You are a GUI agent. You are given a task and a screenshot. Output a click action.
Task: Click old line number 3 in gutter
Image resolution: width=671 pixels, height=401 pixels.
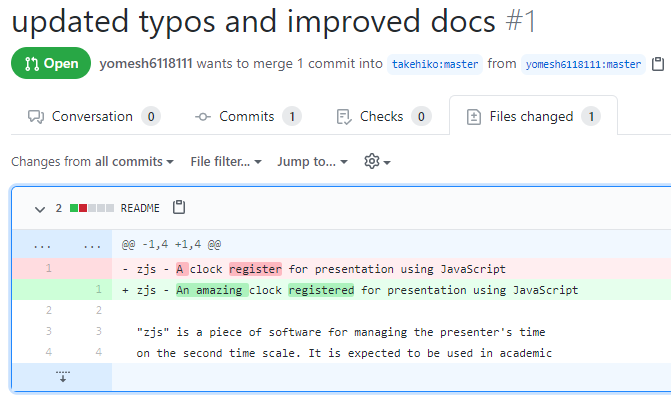pyautogui.click(x=49, y=331)
